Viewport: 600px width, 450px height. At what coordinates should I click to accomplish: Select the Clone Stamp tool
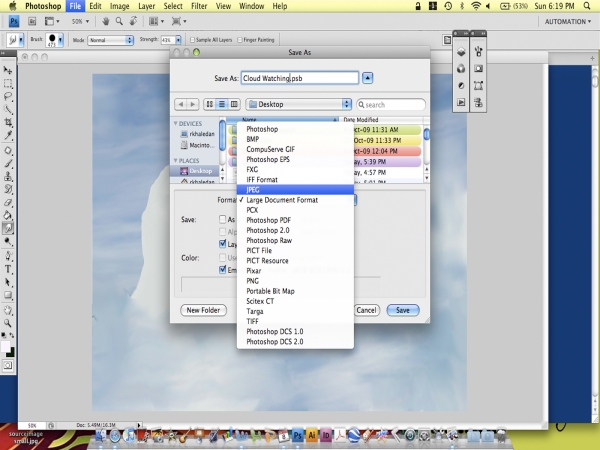8,176
